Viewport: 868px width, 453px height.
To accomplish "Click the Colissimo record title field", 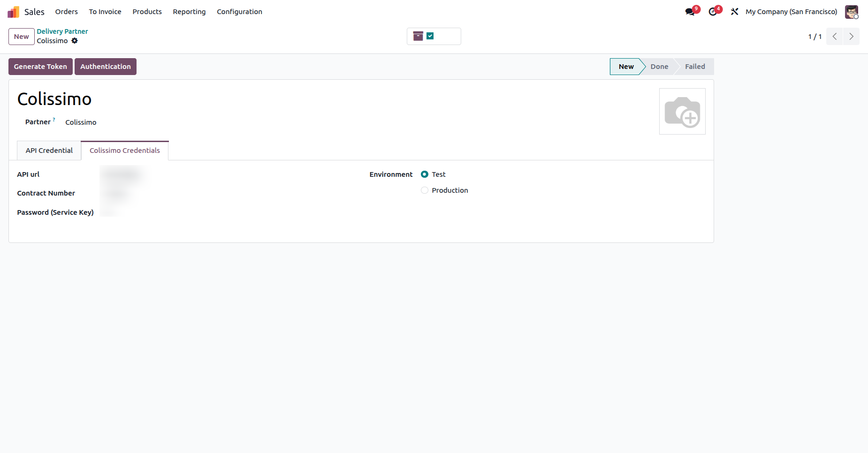I will click(54, 99).
